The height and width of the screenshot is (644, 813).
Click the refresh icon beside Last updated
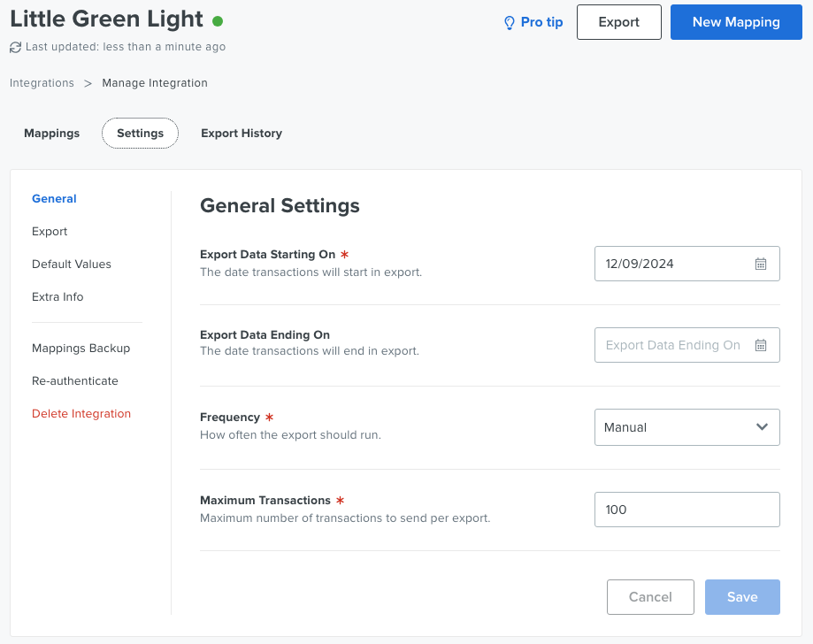click(x=16, y=47)
